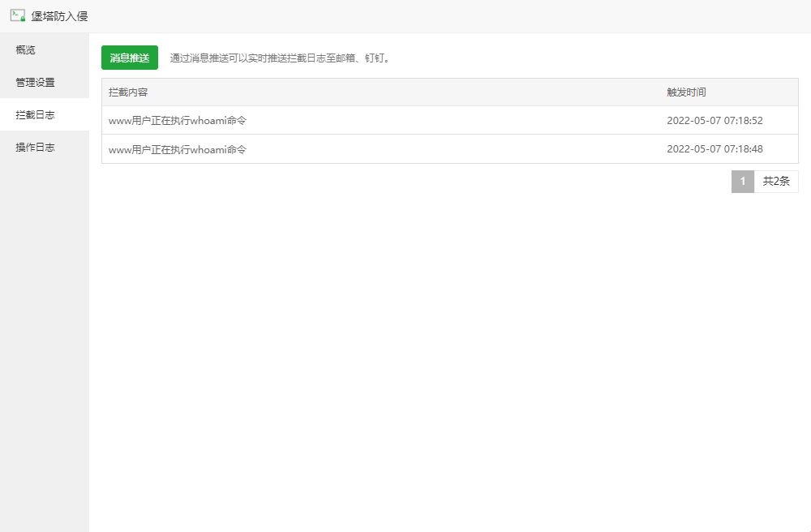Click the 共2条 total count label

[x=776, y=182]
